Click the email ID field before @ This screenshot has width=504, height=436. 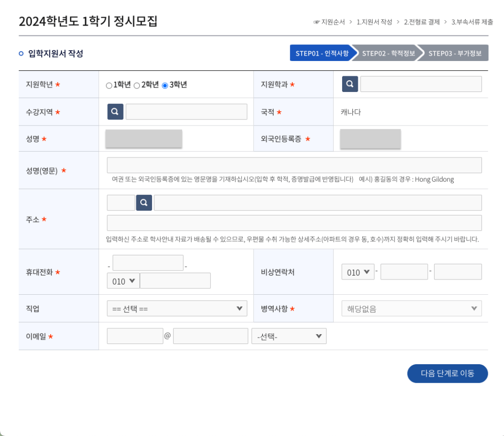[135, 336]
